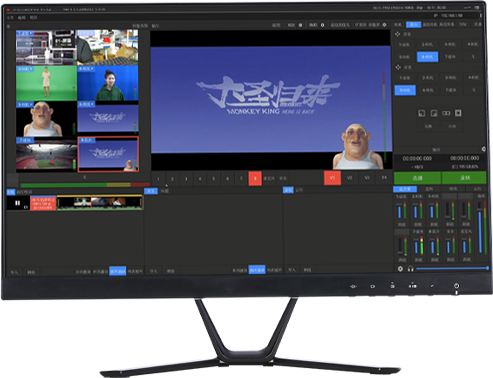The height and width of the screenshot is (378, 493).
Task: Start recording with right green button
Action: coord(464,178)
